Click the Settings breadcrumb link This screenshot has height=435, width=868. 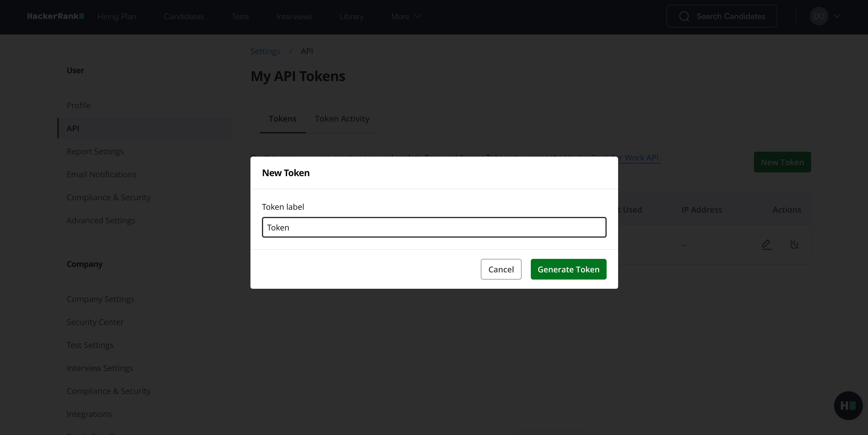pos(265,51)
